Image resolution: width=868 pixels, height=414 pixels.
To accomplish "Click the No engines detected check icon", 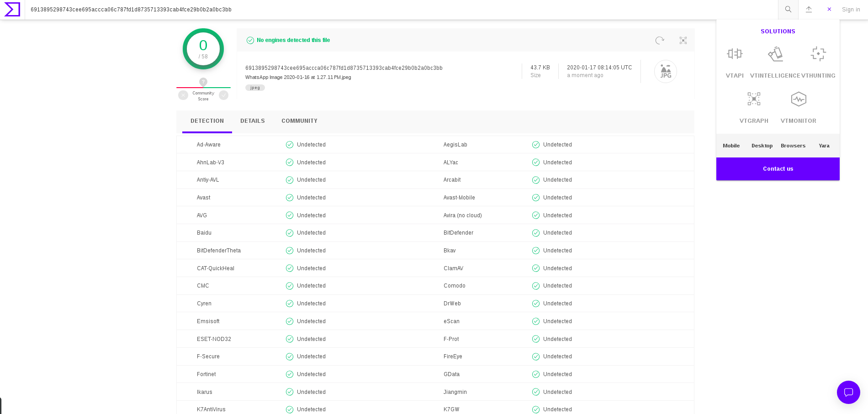I will click(x=250, y=40).
